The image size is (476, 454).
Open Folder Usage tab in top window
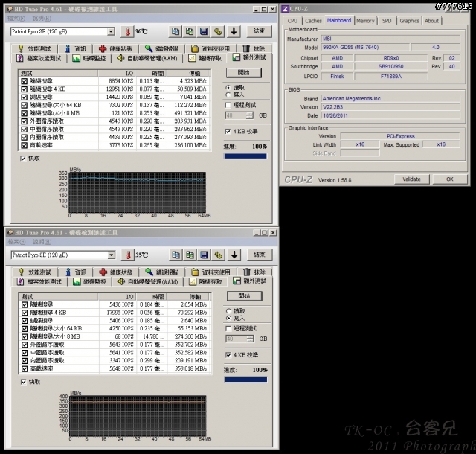point(210,48)
